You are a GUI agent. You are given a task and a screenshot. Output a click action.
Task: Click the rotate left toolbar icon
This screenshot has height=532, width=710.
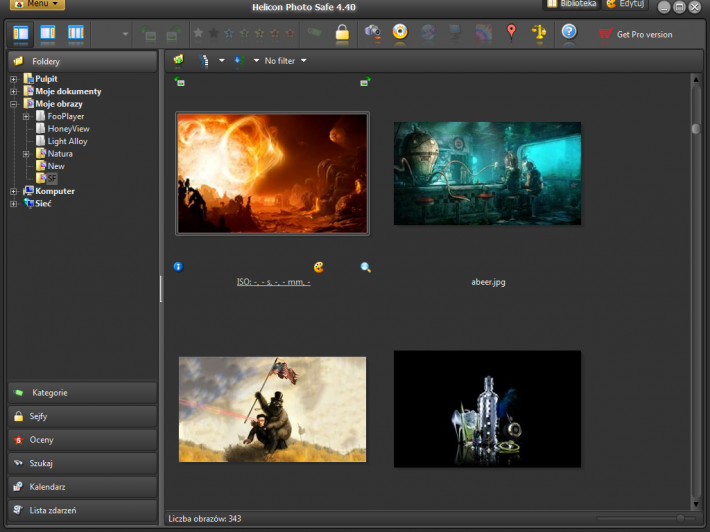149,33
